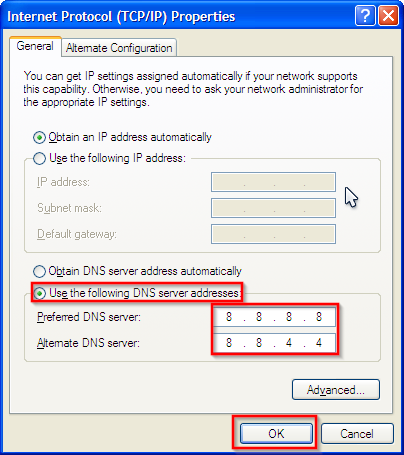The image size is (404, 455).
Task: Click the Subnet mask input box
Action: click(x=273, y=208)
